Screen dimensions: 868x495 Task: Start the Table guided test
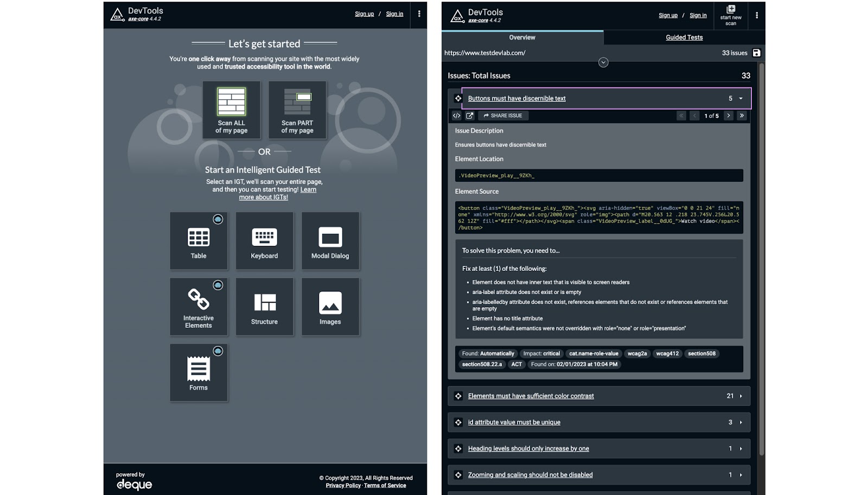199,241
